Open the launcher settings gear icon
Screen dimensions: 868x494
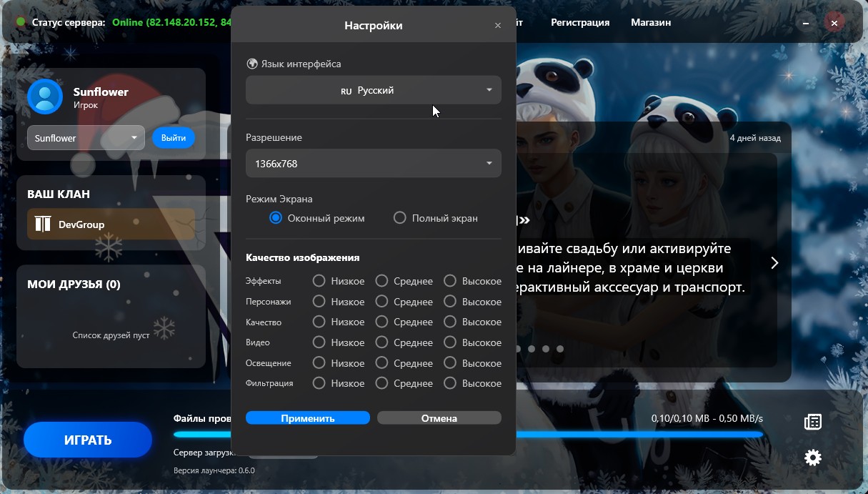[812, 458]
